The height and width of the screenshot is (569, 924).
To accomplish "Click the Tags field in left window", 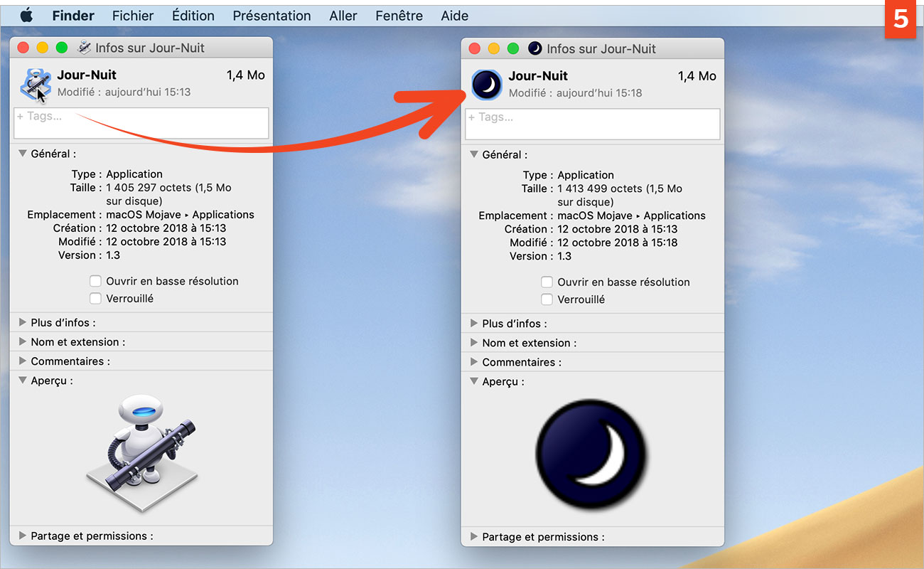I will point(141,123).
